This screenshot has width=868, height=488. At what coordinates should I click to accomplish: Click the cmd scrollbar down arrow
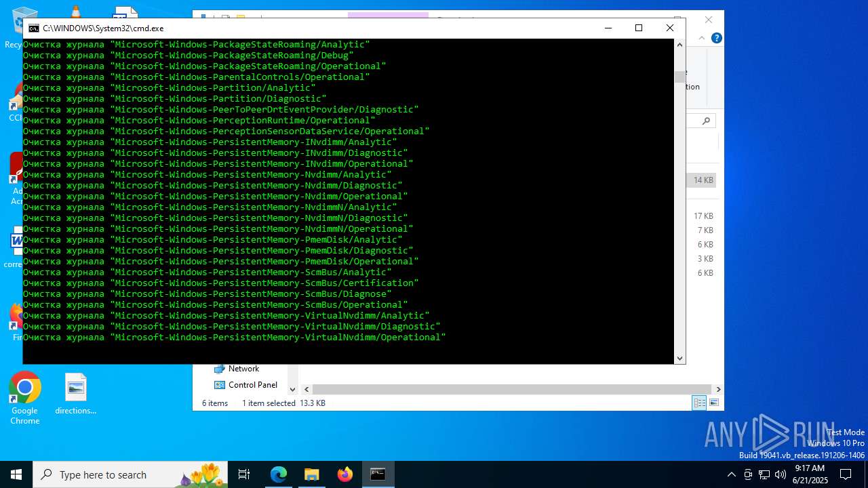pos(679,359)
